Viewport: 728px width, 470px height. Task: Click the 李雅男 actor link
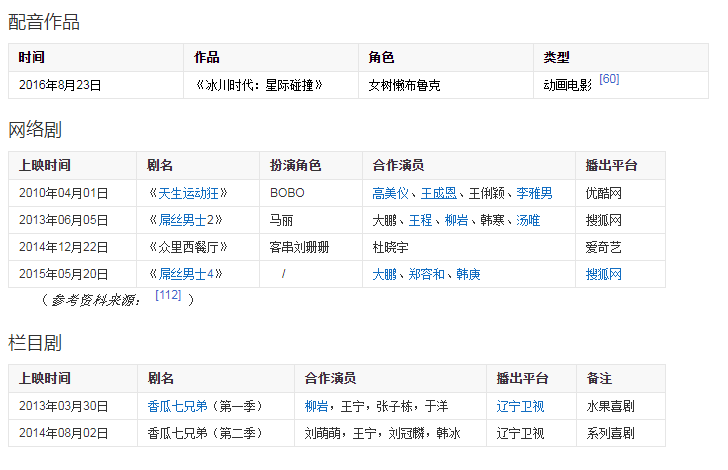[534, 193]
